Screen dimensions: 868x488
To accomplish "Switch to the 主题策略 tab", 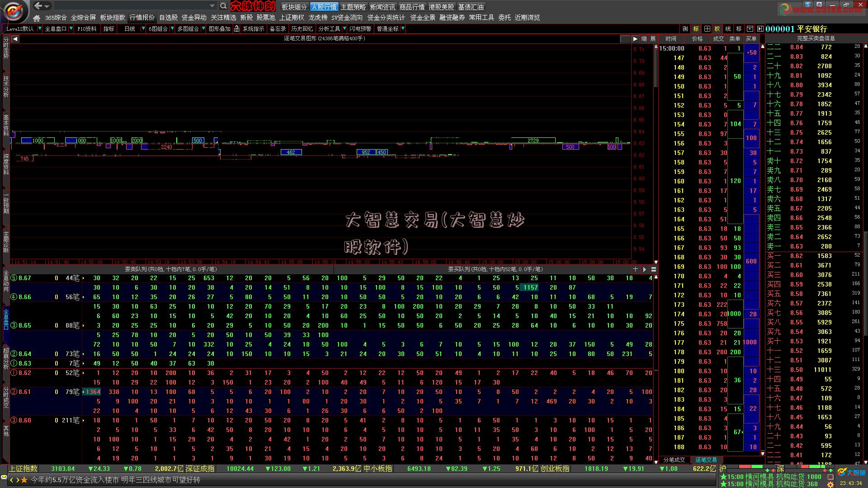I will 353,7.
